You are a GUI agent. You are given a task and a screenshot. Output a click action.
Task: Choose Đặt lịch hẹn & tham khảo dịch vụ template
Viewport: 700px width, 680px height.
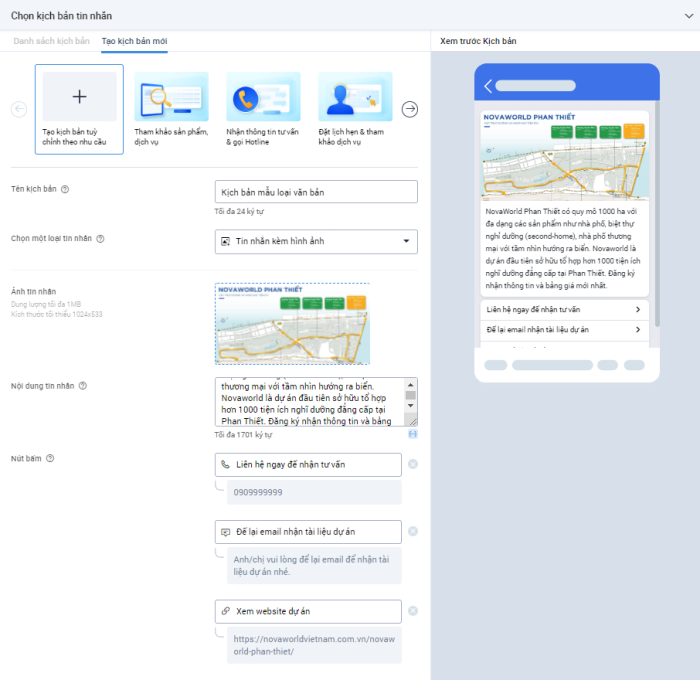pyautogui.click(x=355, y=109)
